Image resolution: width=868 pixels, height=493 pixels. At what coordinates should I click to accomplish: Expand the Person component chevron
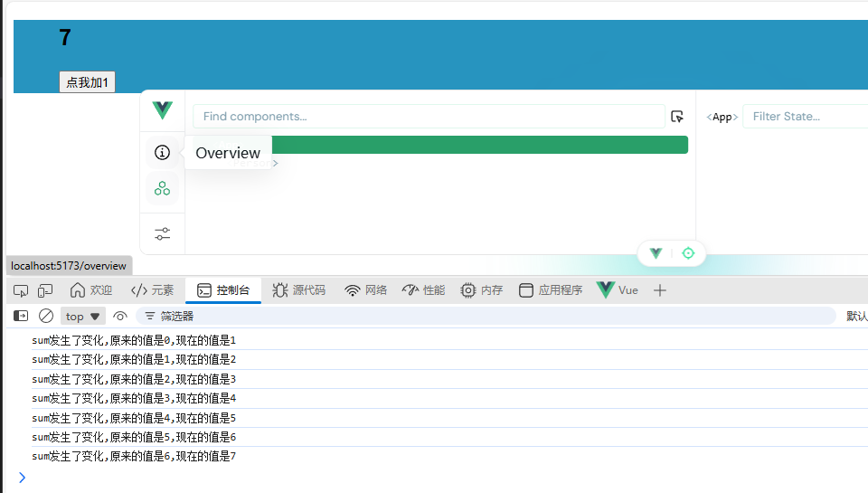coord(275,163)
